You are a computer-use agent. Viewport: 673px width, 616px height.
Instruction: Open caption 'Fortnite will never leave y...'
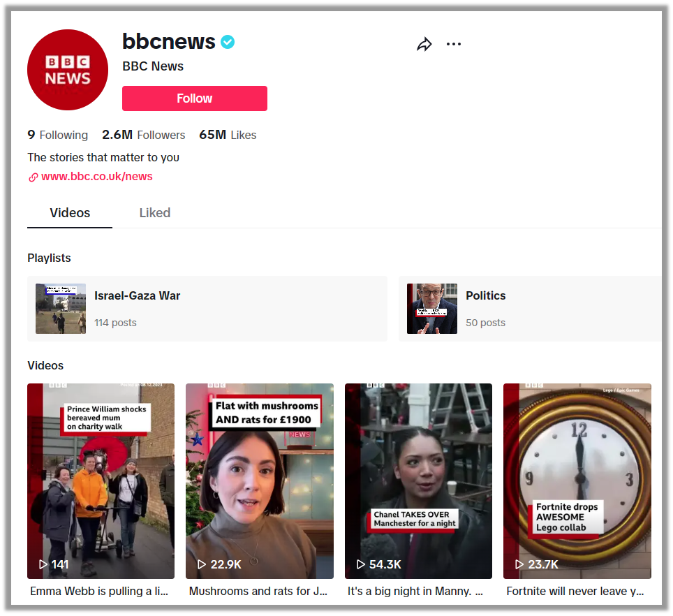pyautogui.click(x=575, y=591)
